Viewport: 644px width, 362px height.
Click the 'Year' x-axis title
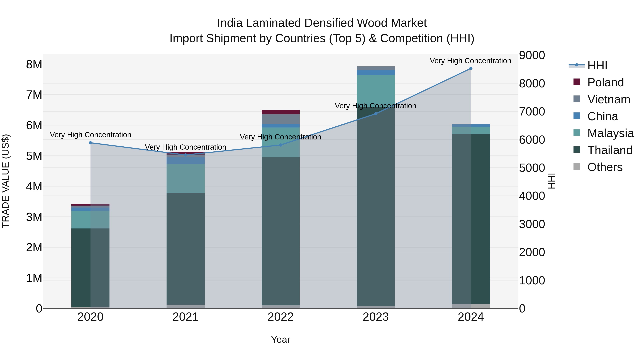pyautogui.click(x=280, y=339)
